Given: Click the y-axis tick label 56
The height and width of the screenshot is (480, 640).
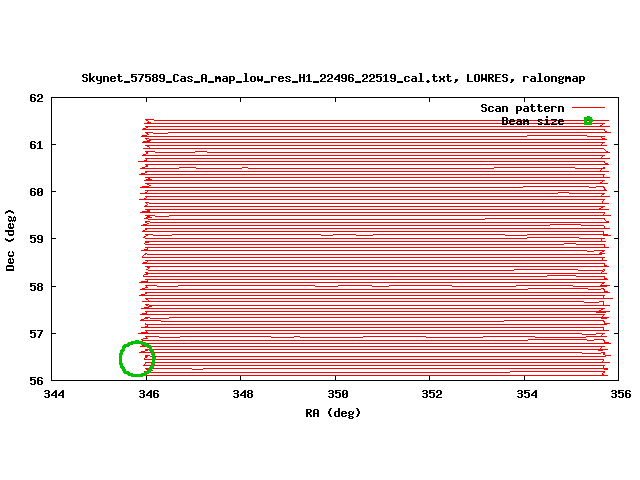Looking at the screenshot, I should 36,381.
